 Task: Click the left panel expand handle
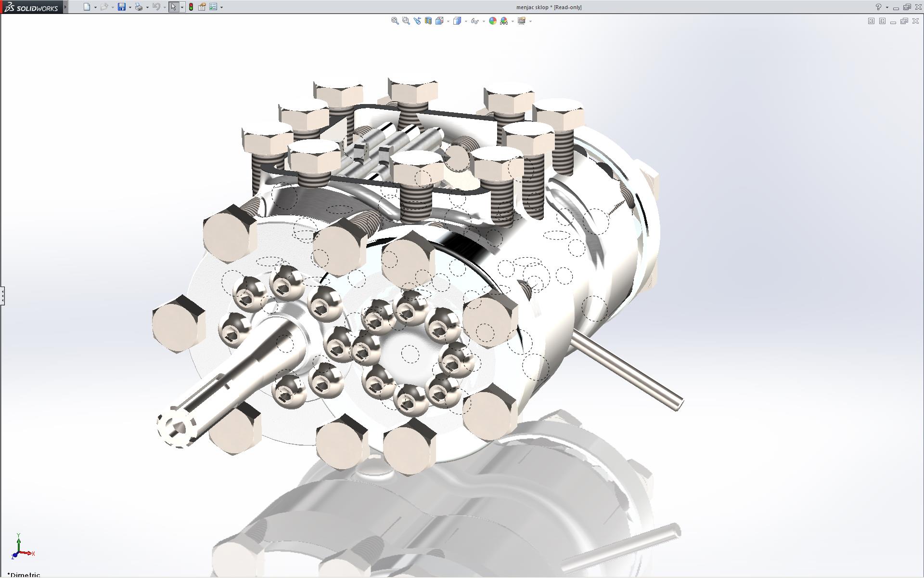tap(2, 295)
